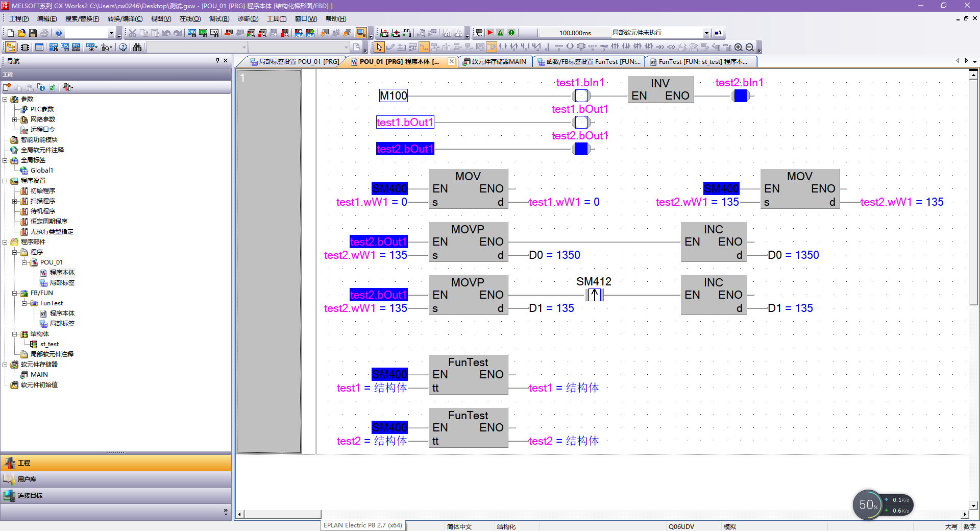Toggle the navigation panel auto-hide pin
980x531 pixels.
pyautogui.click(x=217, y=60)
